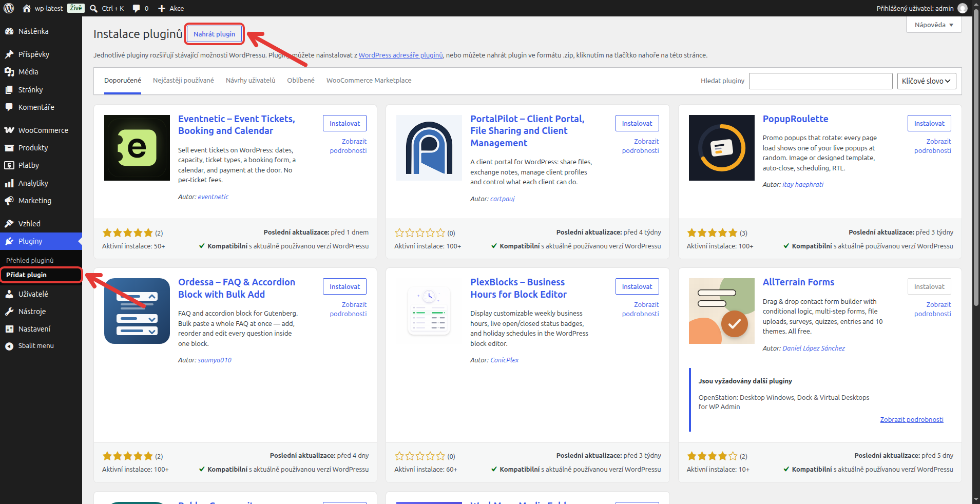Viewport: 980px width, 504px height.
Task: Click OpenStation Zobrazit podrobnosti link
Action: tap(912, 419)
